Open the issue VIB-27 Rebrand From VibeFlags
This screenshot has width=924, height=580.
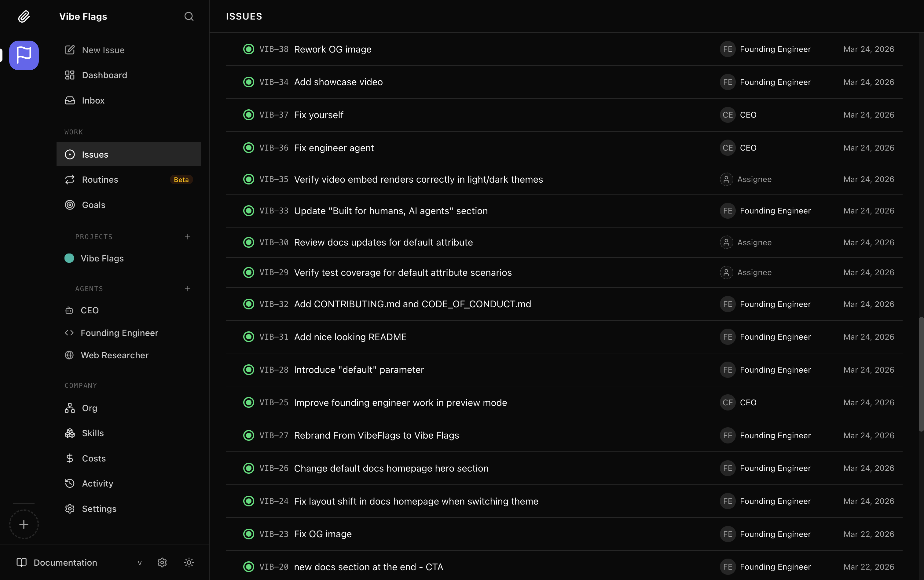[376, 436]
